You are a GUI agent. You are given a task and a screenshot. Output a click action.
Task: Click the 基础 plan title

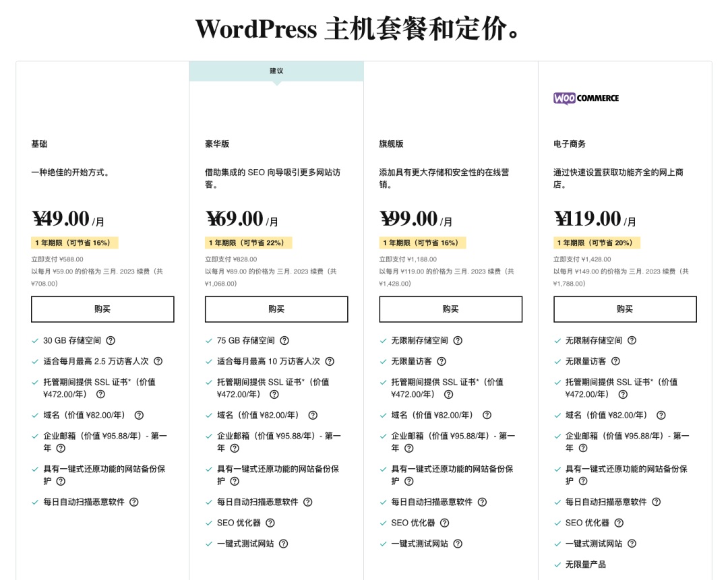39,144
